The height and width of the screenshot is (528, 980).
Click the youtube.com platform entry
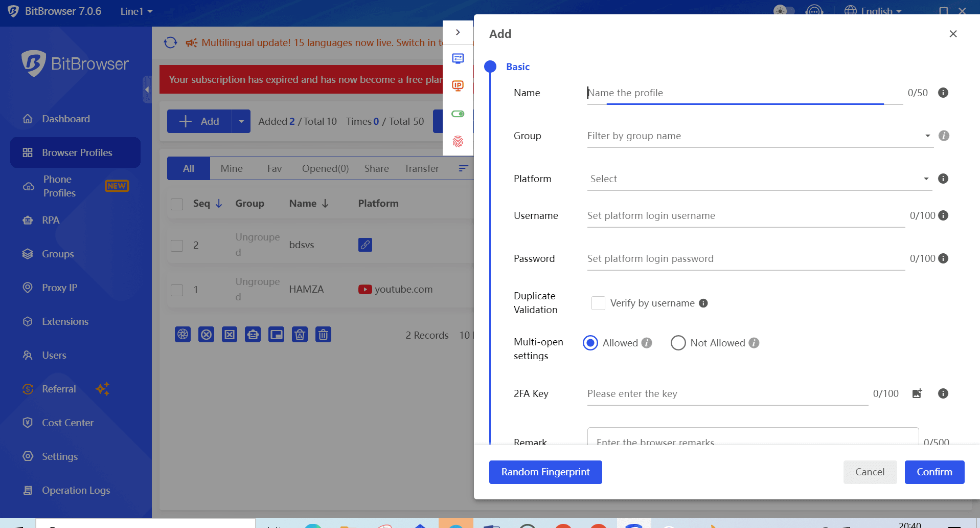396,289
